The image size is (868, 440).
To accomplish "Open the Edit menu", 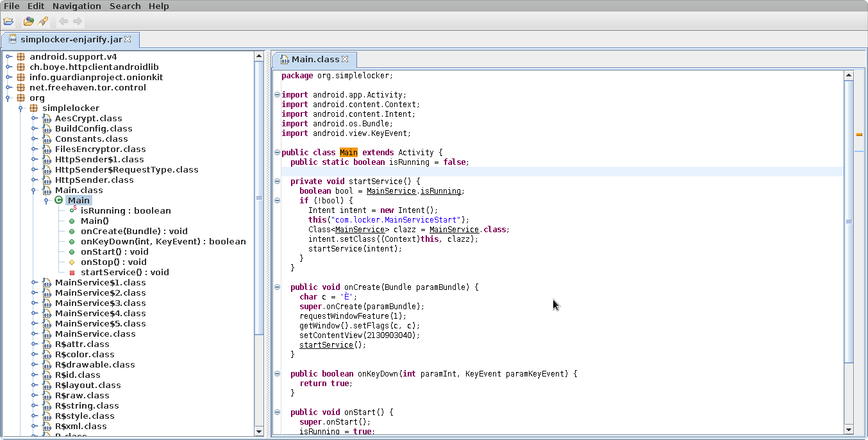I will click(36, 6).
